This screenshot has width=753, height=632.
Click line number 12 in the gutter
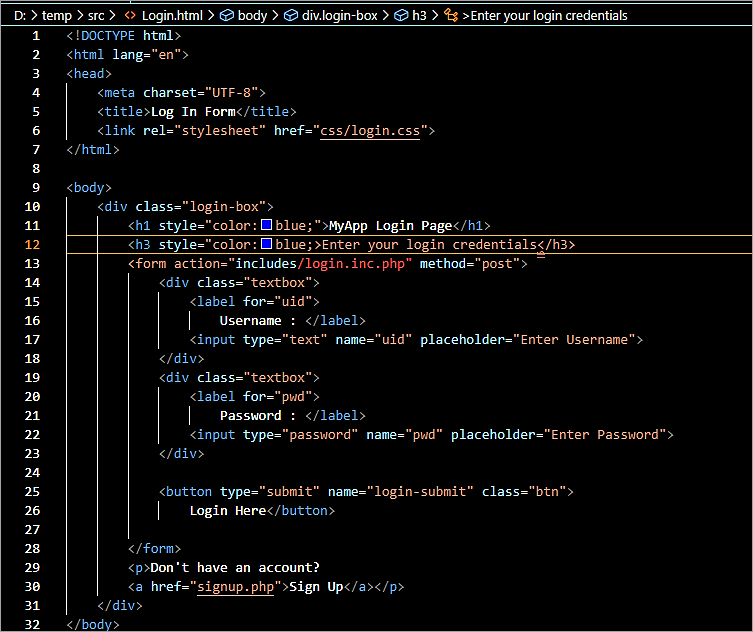pos(32,244)
